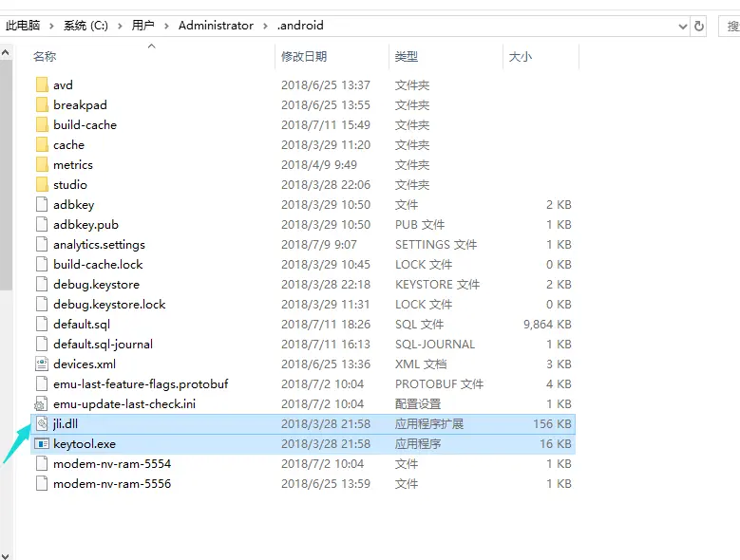Expand the chevron after 此电脑 in breadcrumb
The width and height of the screenshot is (740, 560).
52,26
